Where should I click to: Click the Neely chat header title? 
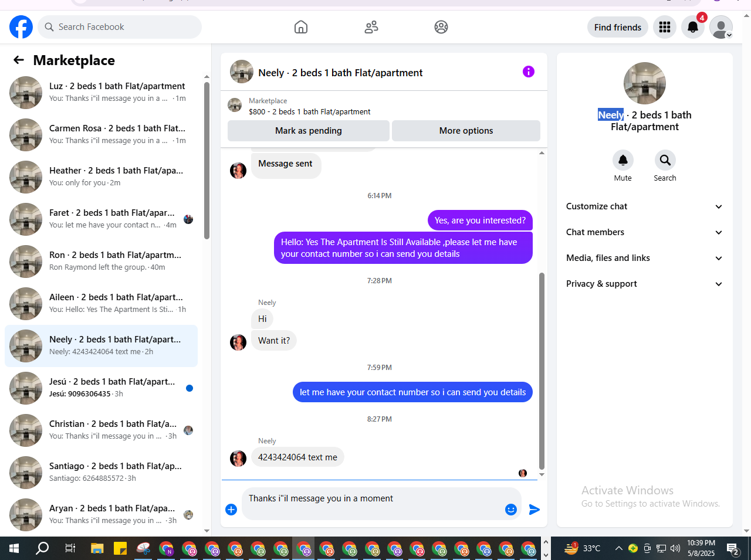340,73
